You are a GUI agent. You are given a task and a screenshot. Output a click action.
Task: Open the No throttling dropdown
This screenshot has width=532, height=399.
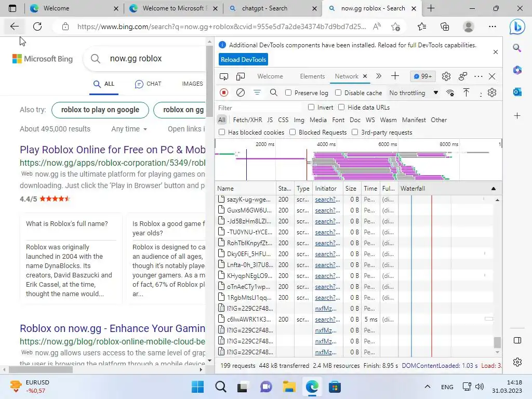414,92
